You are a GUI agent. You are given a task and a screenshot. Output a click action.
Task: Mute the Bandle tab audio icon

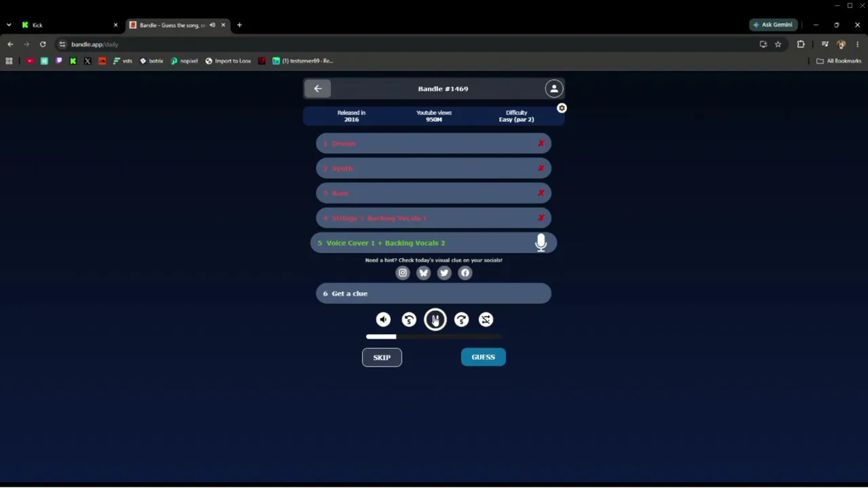(212, 25)
